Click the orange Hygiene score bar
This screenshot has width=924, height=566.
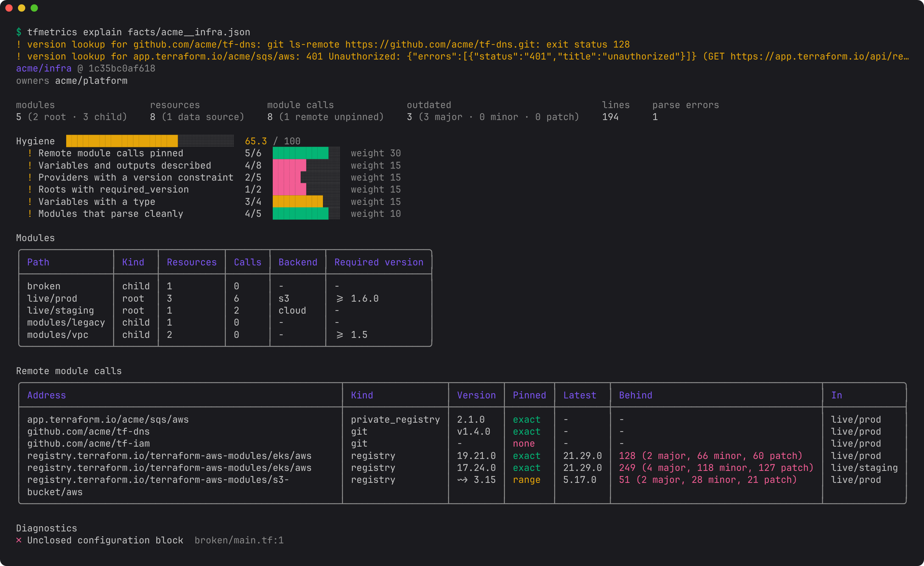[122, 141]
